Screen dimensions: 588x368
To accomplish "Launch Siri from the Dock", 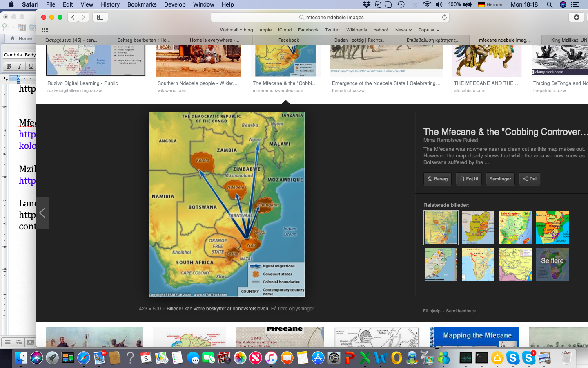I will (36, 358).
